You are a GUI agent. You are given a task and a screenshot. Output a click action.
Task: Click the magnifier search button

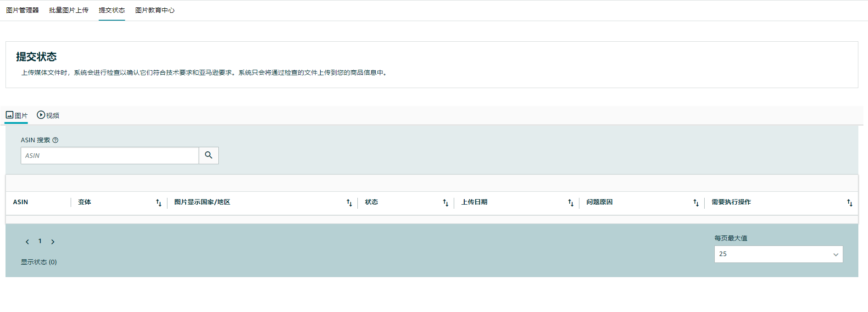(x=209, y=156)
